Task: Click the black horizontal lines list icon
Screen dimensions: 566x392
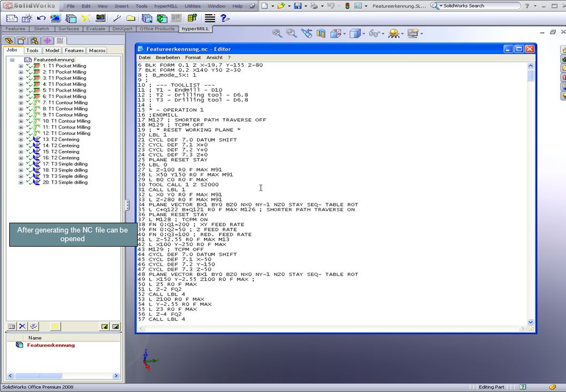Action: point(210,18)
